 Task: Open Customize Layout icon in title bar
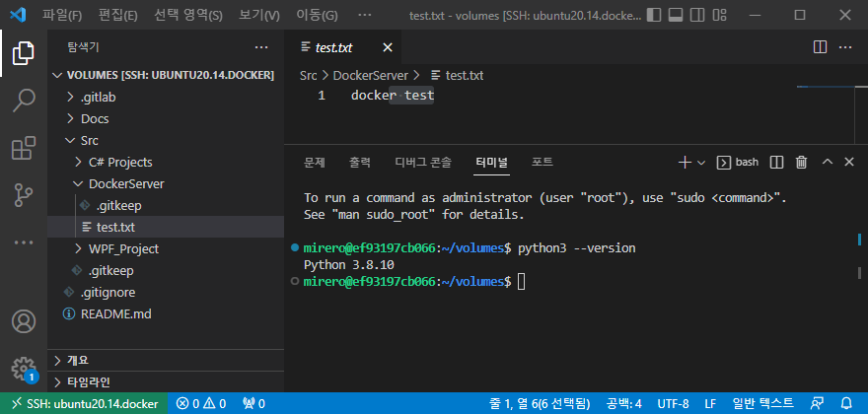pyautogui.click(x=719, y=15)
